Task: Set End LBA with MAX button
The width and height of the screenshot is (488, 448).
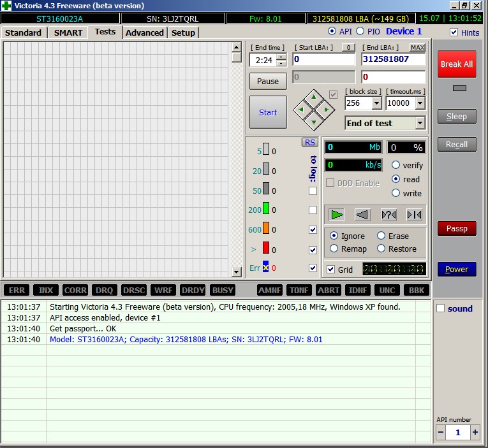Action: pos(417,47)
